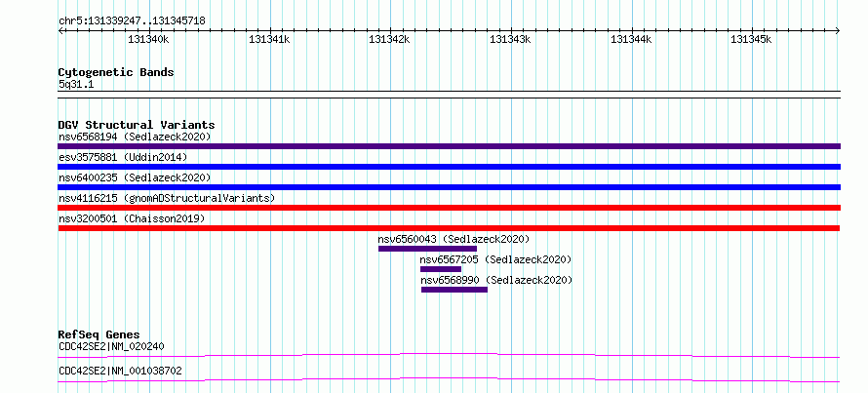868x393 pixels.
Task: Select the 5q31.1 band label
Action: click(x=75, y=84)
